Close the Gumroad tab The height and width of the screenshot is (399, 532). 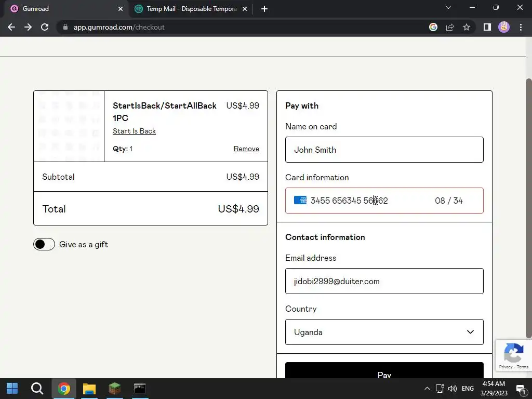pos(121,9)
